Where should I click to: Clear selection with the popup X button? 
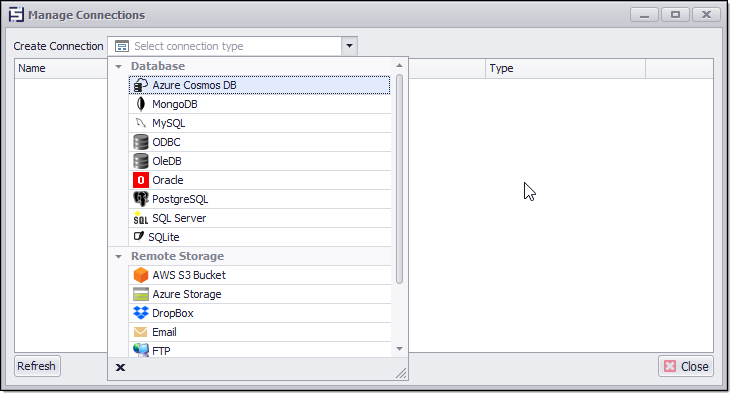click(x=120, y=367)
